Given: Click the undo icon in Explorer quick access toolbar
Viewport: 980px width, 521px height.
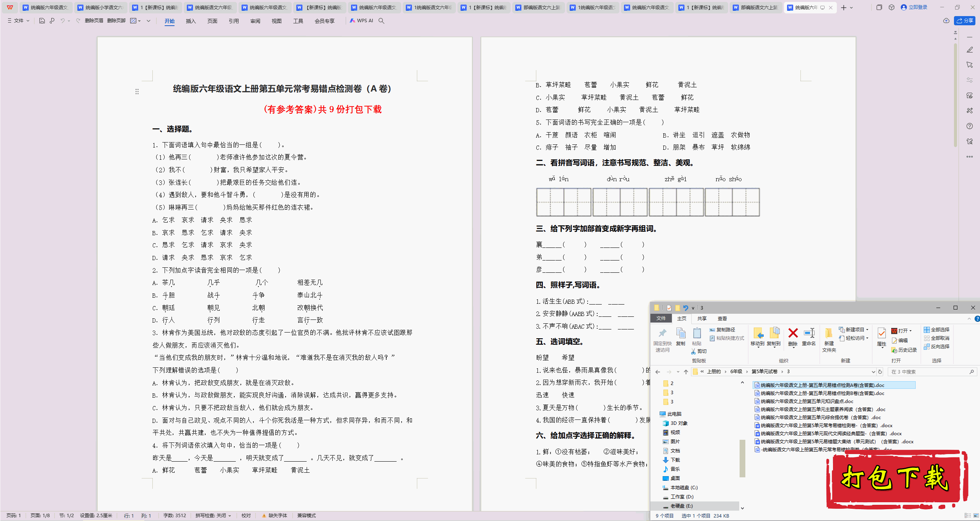Looking at the screenshot, I should 685,308.
